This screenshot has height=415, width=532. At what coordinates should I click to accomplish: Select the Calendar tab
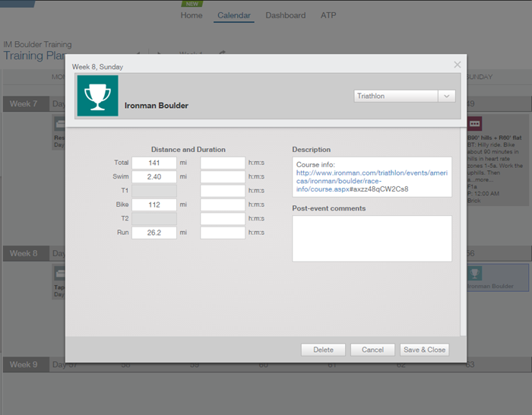click(x=234, y=15)
